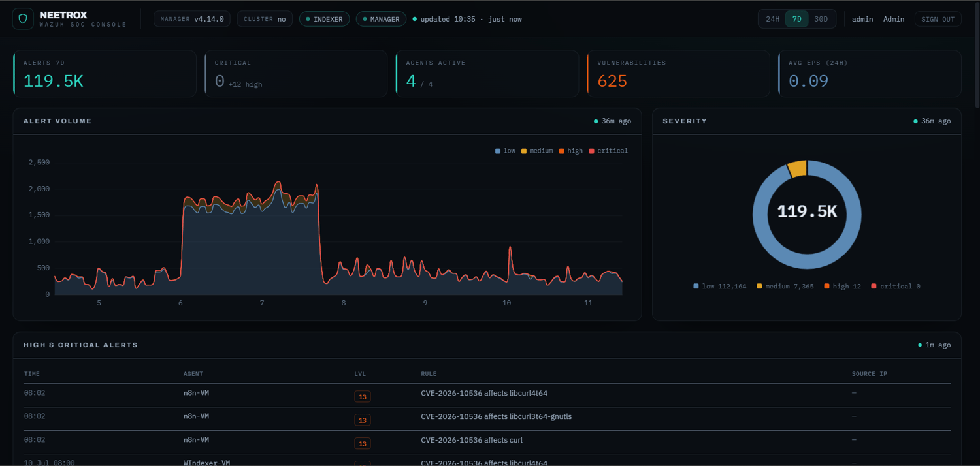Open the CVE-2026-10536 affects curl alert
The height and width of the screenshot is (466, 980).
click(472, 440)
